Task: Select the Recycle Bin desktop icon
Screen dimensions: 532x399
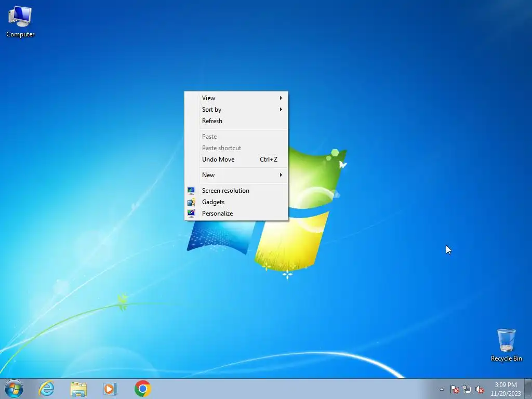Action: pos(506,345)
